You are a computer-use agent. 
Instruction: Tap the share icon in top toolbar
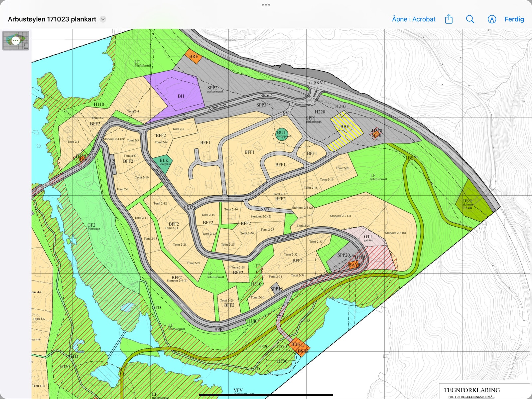[x=449, y=19]
